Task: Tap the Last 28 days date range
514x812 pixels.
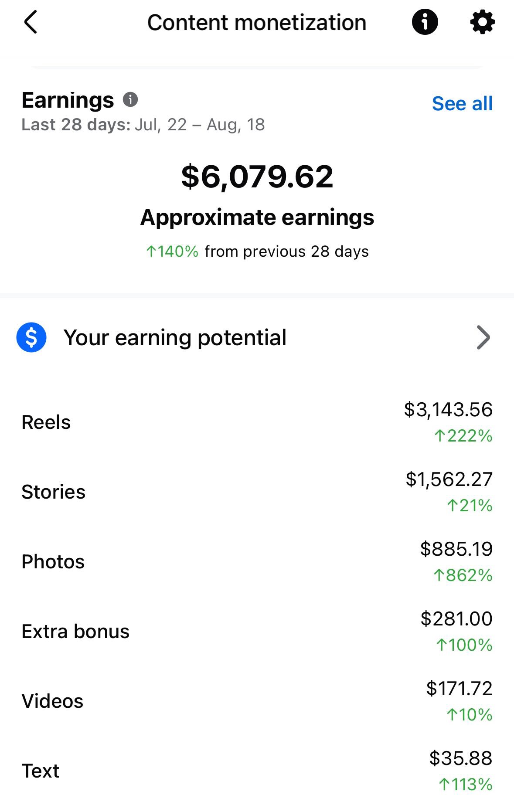Action: click(143, 125)
